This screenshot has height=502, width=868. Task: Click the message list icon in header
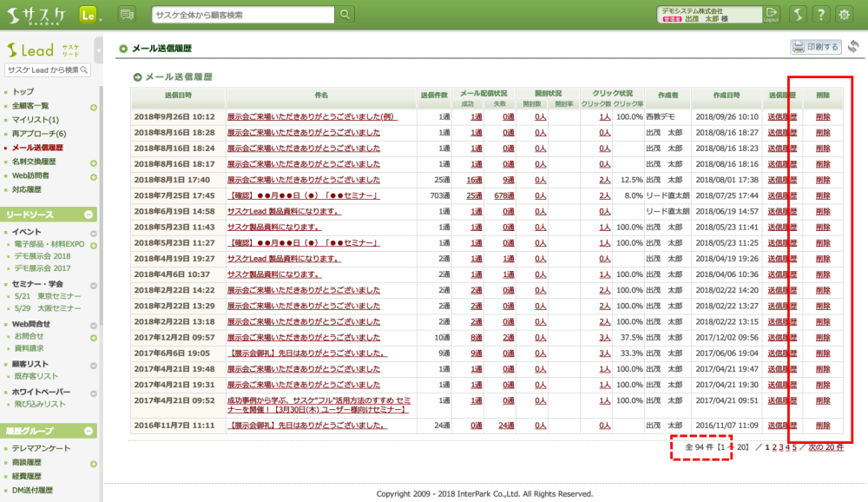[127, 15]
